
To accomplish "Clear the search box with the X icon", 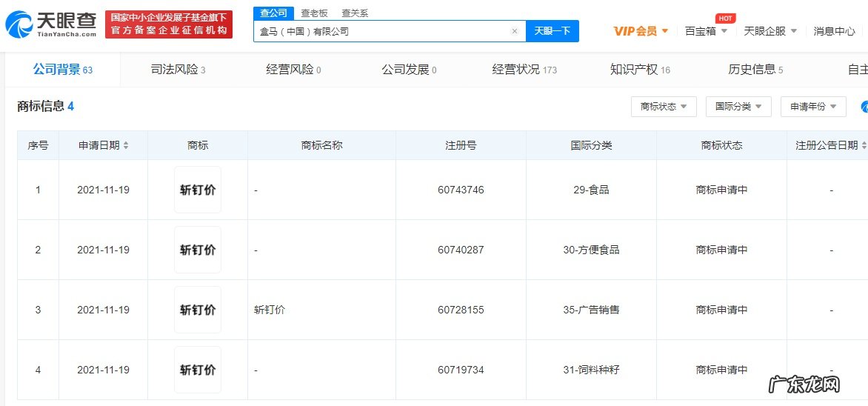I will coord(514,31).
